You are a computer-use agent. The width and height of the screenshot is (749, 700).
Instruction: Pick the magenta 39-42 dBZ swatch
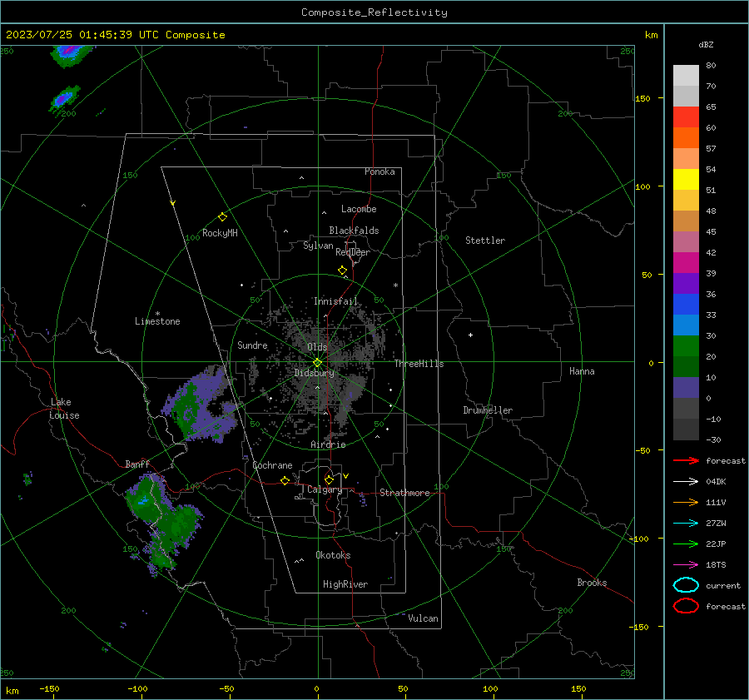(686, 262)
